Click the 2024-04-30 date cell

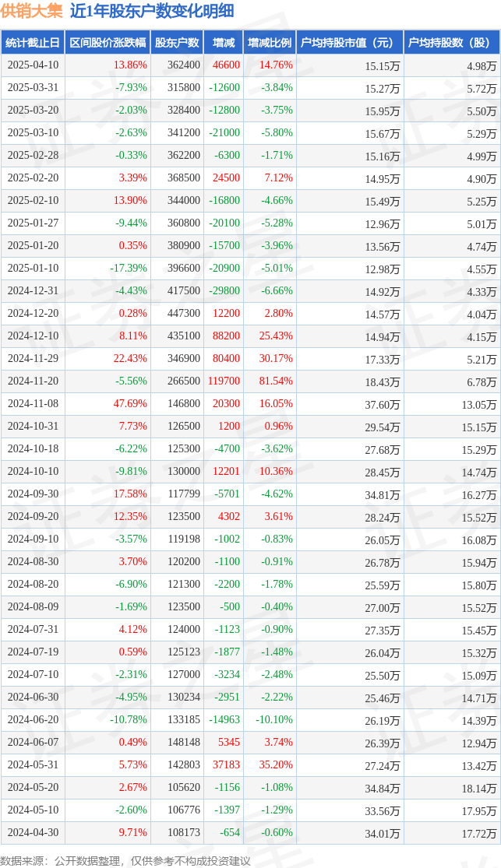coord(33,832)
